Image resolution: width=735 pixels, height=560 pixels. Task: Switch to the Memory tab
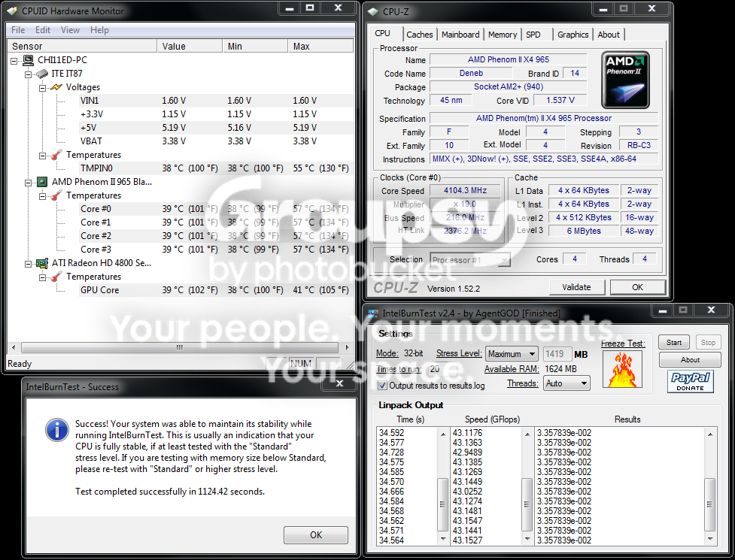502,35
